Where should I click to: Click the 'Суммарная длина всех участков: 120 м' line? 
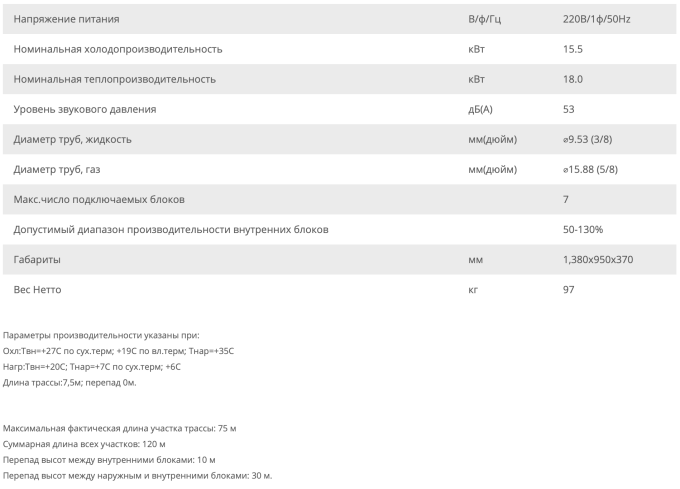(x=85, y=444)
